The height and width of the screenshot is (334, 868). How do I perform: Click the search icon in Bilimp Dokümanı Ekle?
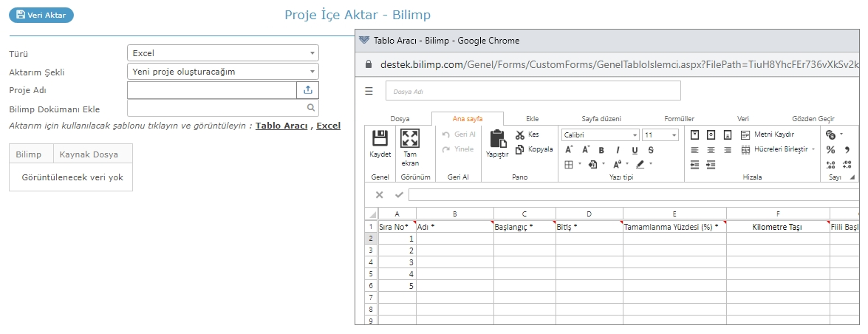pos(310,108)
